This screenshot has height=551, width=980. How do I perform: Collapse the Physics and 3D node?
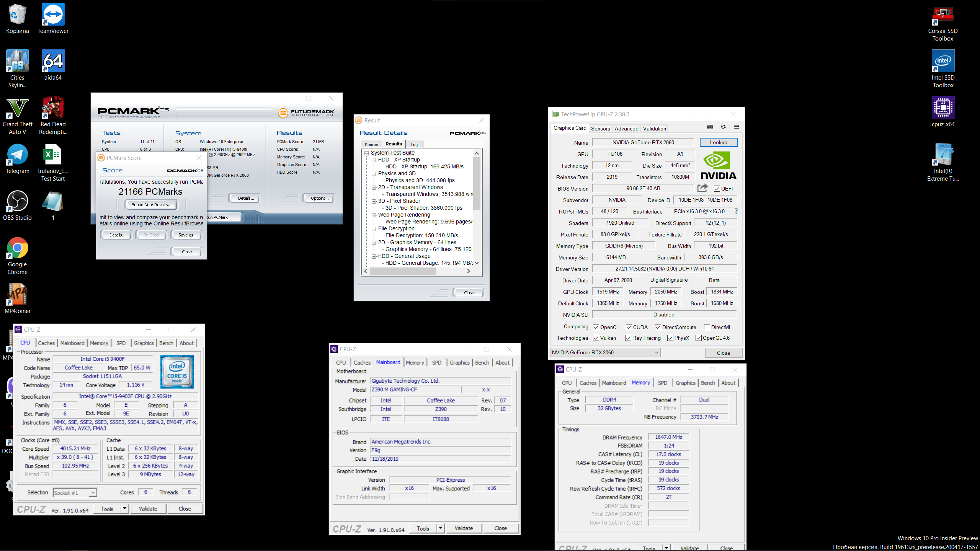click(x=374, y=174)
